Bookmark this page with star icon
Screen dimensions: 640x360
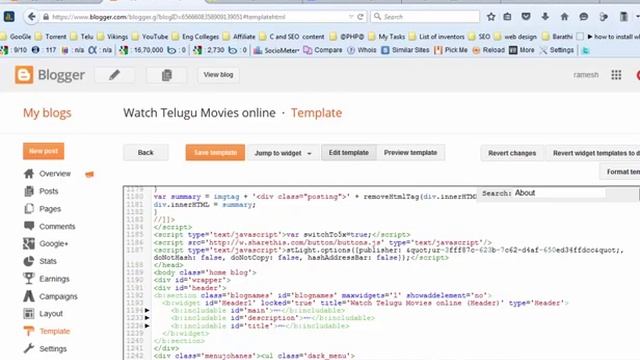[x=491, y=17]
